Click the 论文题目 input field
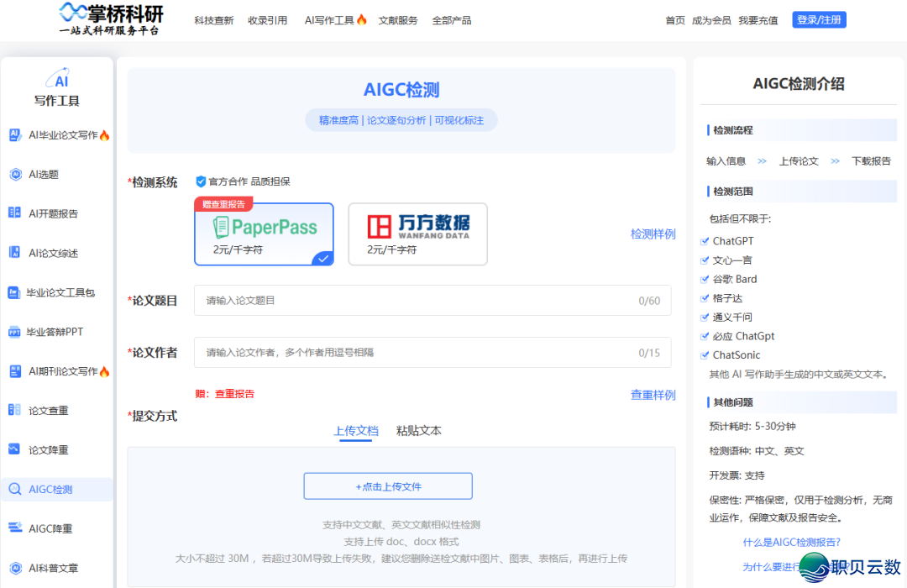The width and height of the screenshot is (907, 588). (433, 300)
